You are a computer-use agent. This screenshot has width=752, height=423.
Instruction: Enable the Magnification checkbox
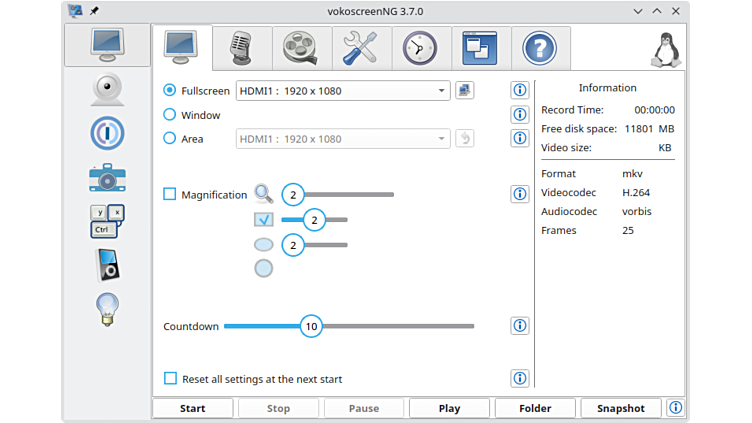coord(170,195)
